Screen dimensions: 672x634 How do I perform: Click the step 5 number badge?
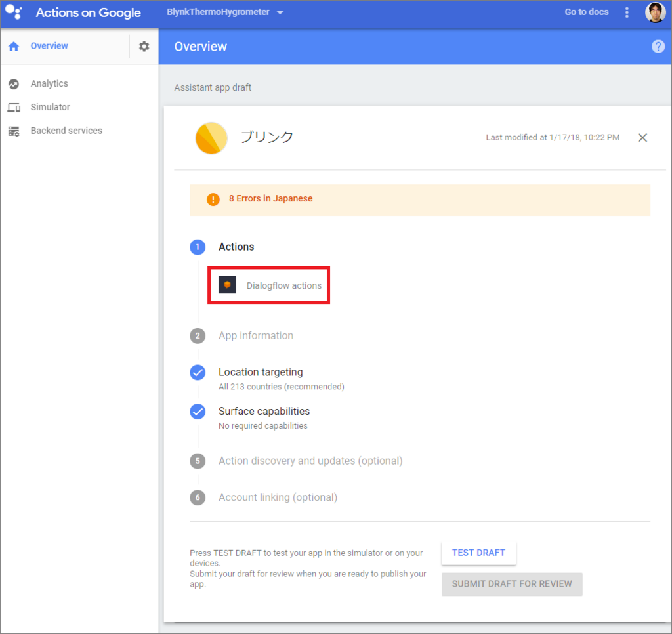click(x=198, y=461)
